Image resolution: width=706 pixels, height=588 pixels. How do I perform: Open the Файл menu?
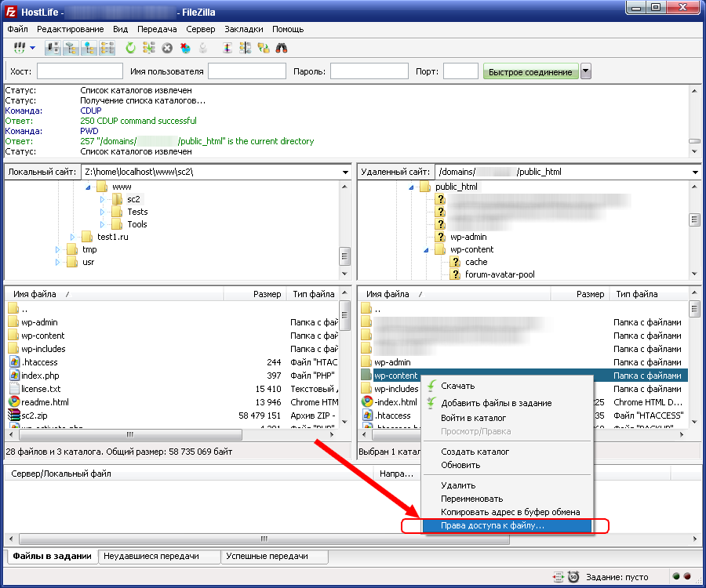tap(17, 29)
